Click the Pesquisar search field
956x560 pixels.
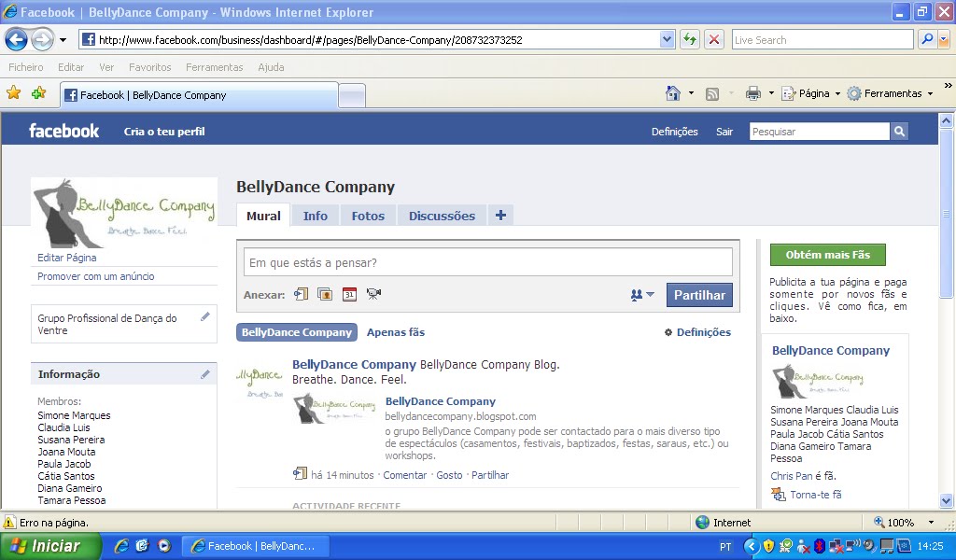tap(820, 132)
